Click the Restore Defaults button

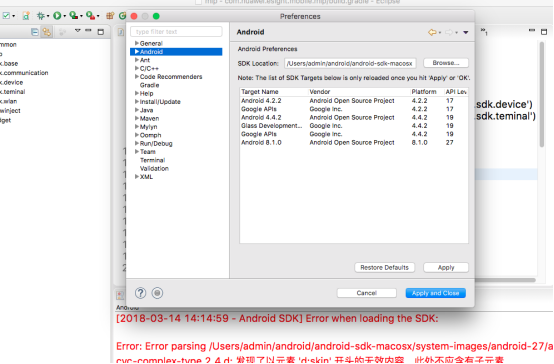coord(384,268)
